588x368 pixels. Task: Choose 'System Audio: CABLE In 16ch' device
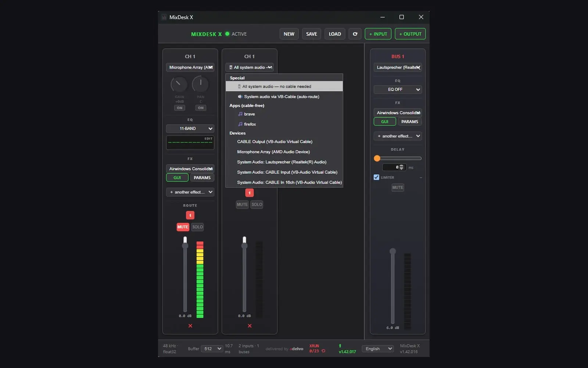284,182
